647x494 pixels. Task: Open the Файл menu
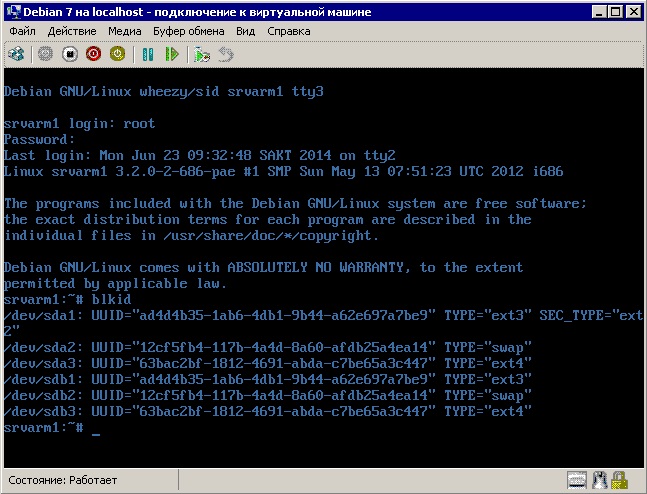click(22, 31)
